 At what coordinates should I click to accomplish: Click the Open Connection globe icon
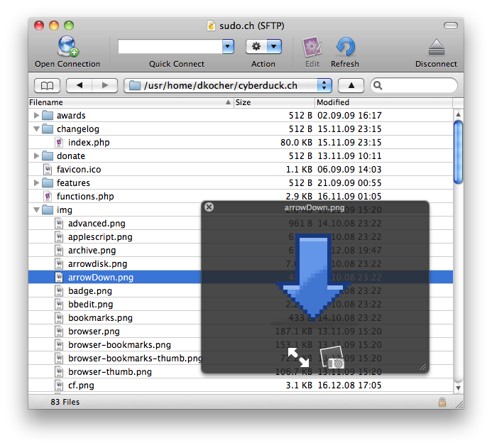coord(67,47)
